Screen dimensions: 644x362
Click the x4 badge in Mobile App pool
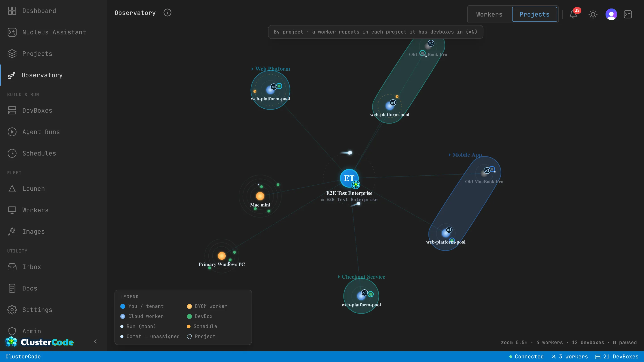(x=449, y=230)
